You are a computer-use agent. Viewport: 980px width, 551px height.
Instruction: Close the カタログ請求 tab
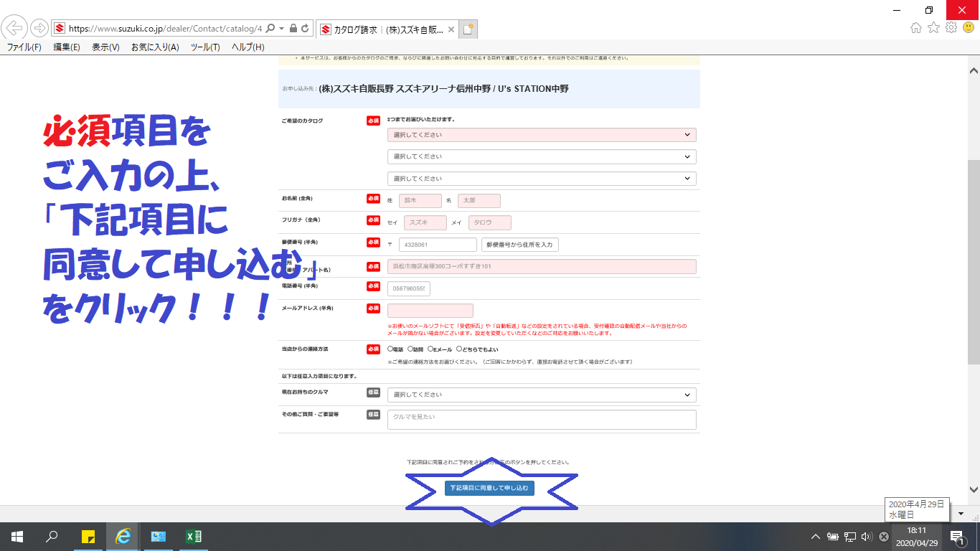[x=451, y=29]
